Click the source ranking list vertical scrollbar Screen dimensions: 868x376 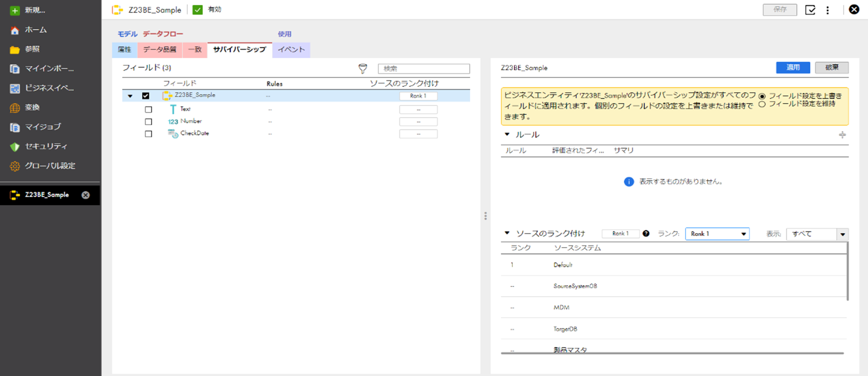coord(847,271)
